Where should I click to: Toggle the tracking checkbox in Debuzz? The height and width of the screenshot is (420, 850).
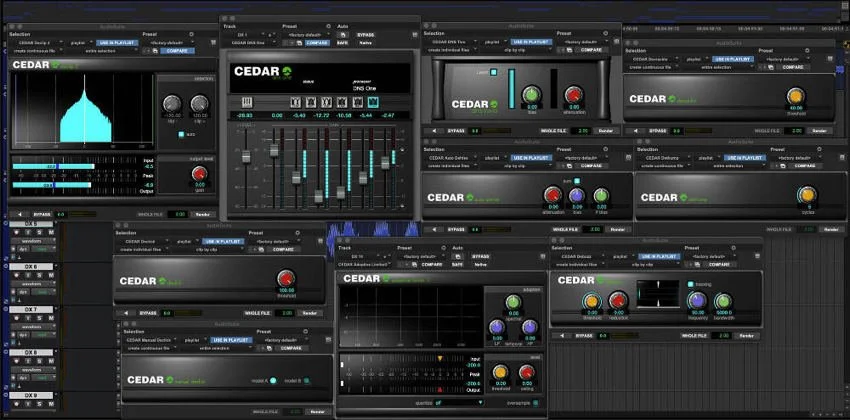click(691, 284)
